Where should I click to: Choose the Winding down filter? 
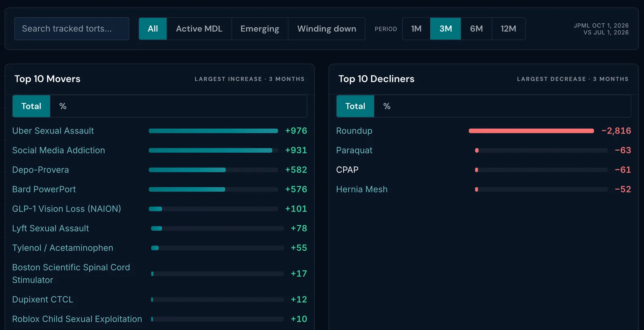click(327, 29)
